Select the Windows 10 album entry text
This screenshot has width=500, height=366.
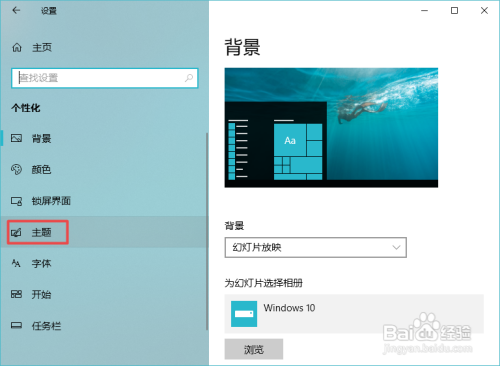pyautogui.click(x=289, y=308)
